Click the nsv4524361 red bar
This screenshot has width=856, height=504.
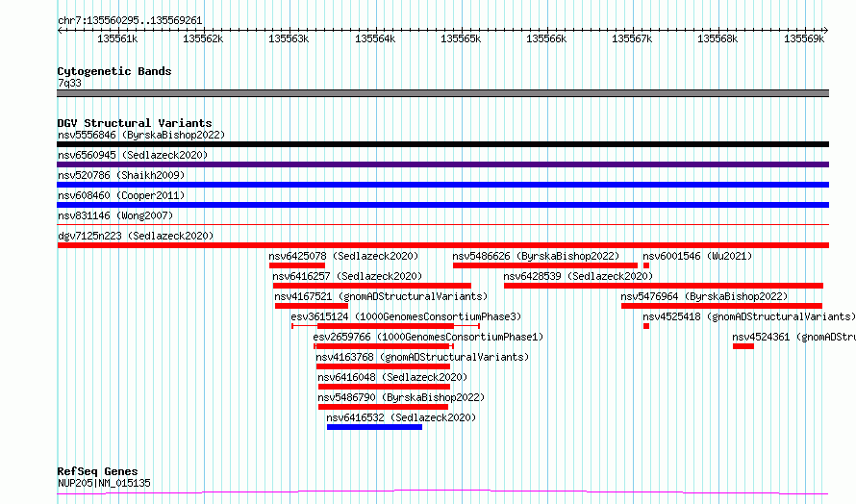[743, 346]
